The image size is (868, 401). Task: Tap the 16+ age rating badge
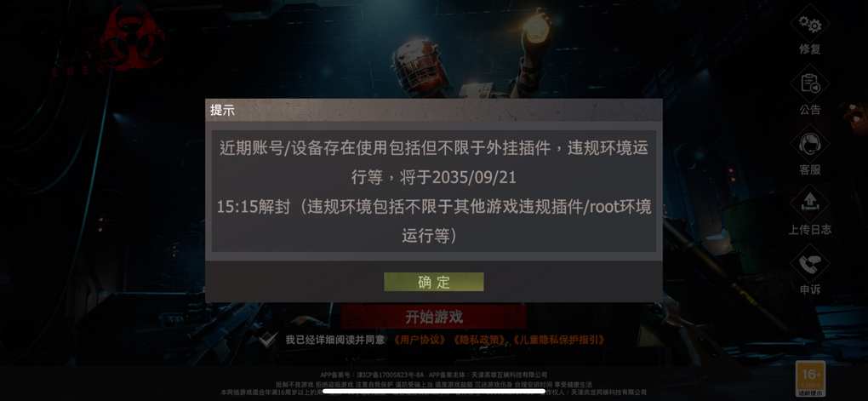pyautogui.click(x=810, y=378)
